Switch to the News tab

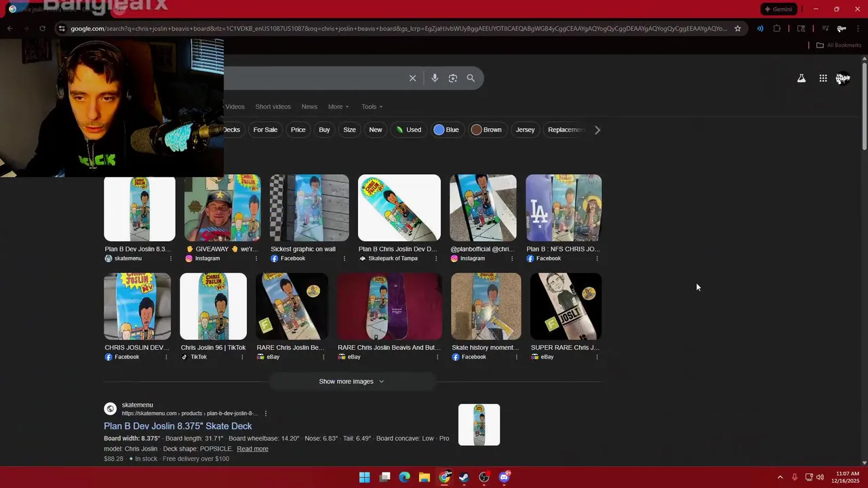pyautogui.click(x=309, y=106)
